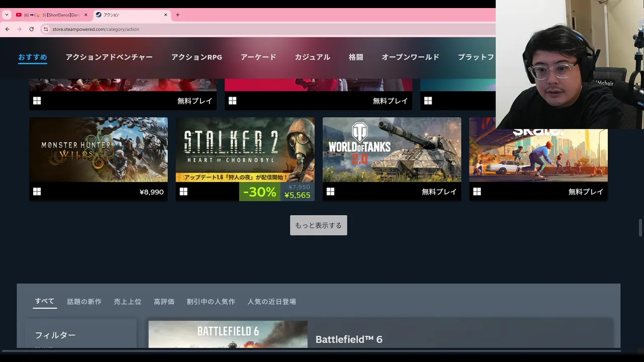Select the アクション Steam tab

click(x=131, y=15)
